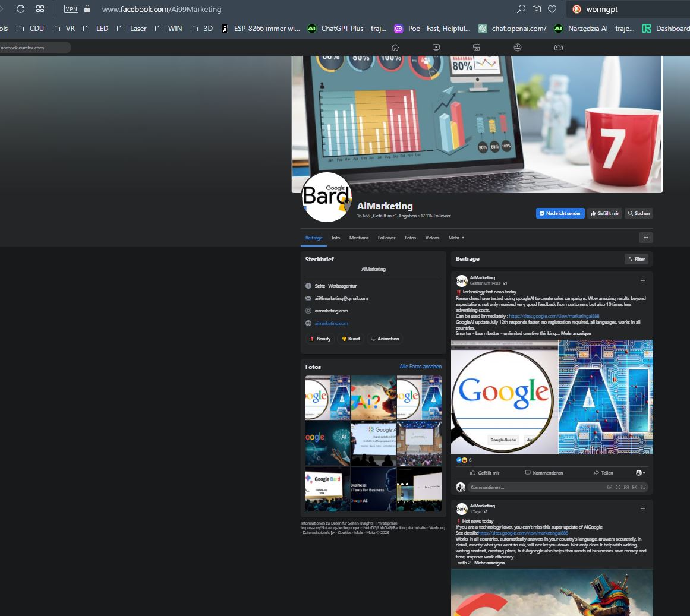Click the Beauty tag chip

320,339
